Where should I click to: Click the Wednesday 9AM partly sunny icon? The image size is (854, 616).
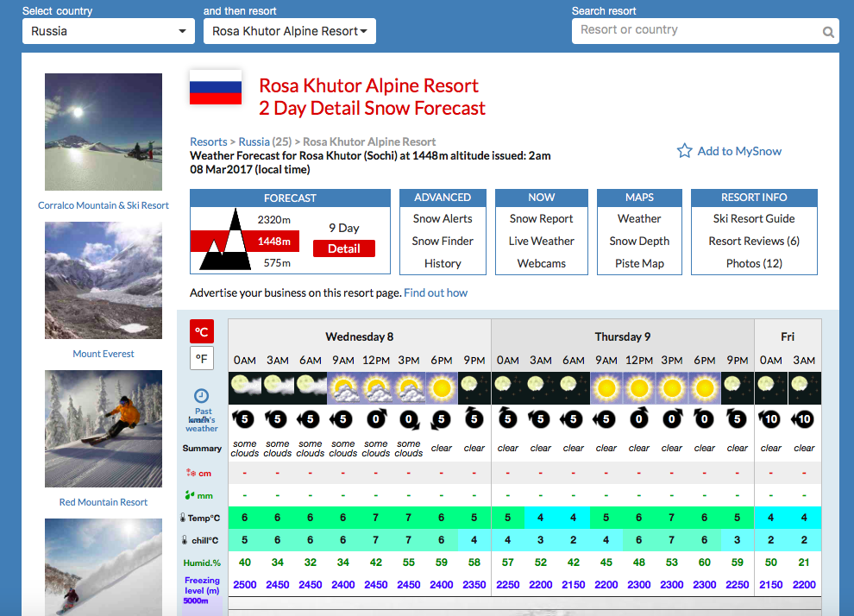coord(343,387)
